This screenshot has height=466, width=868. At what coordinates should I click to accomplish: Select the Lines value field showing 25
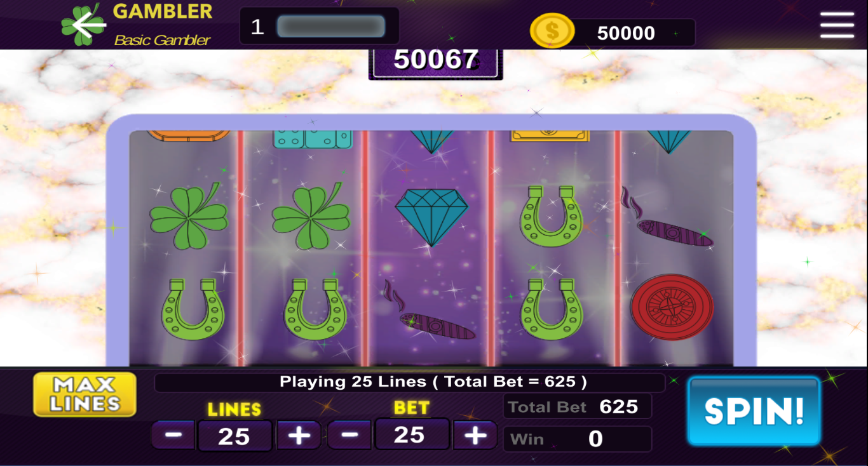point(234,436)
